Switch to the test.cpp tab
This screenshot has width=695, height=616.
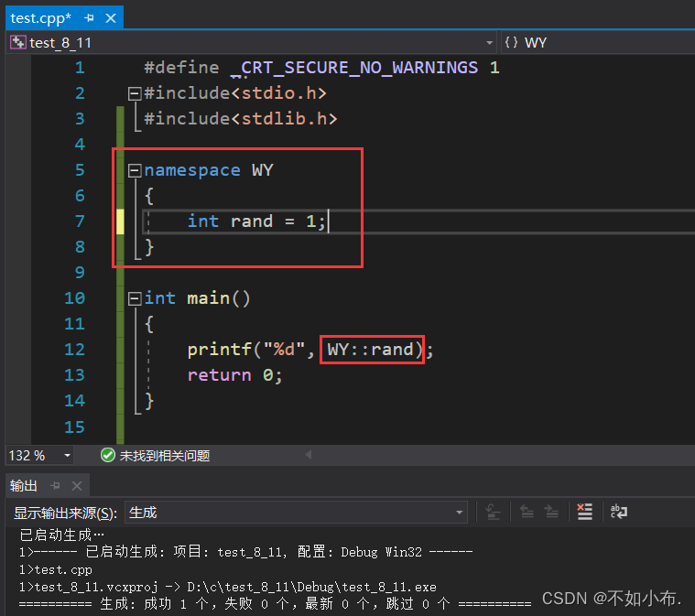coord(40,18)
